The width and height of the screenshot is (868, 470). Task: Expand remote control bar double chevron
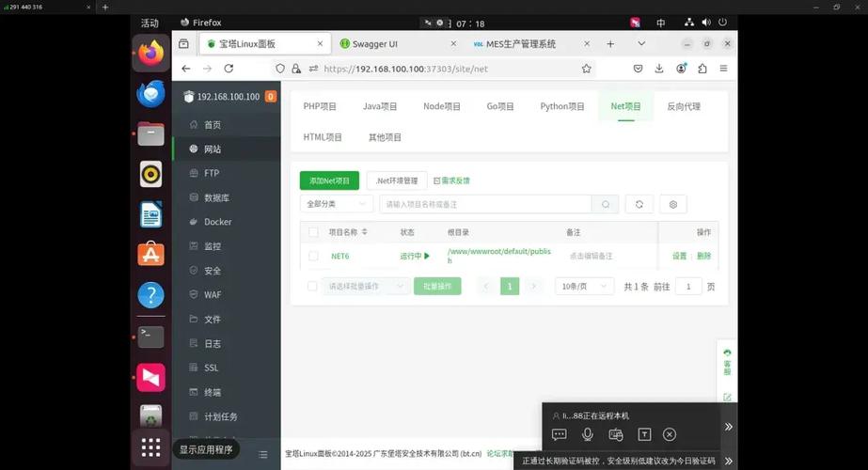click(x=729, y=426)
